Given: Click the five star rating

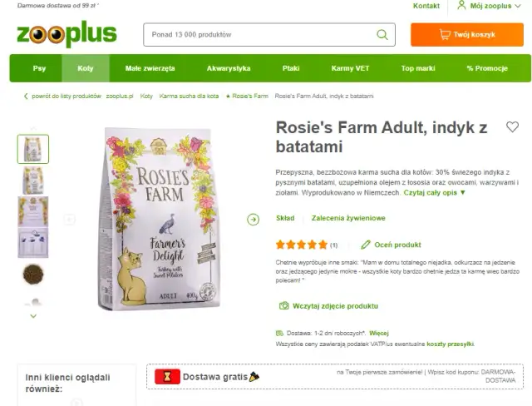Looking at the screenshot, I should pyautogui.click(x=301, y=245).
